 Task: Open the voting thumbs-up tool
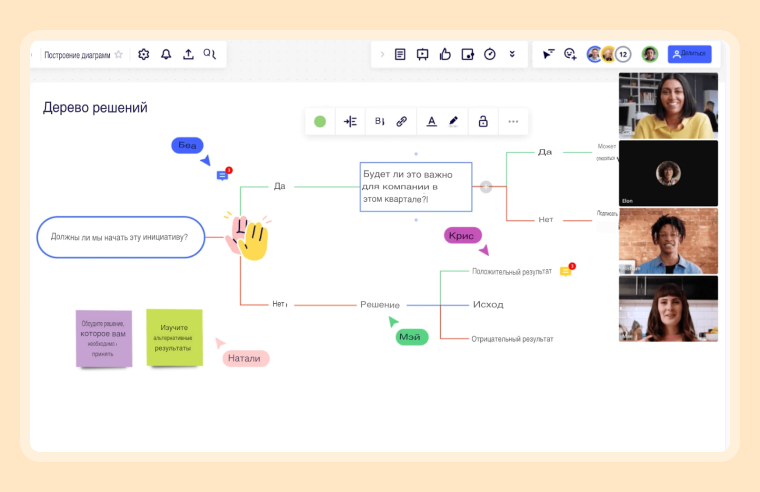(x=445, y=54)
